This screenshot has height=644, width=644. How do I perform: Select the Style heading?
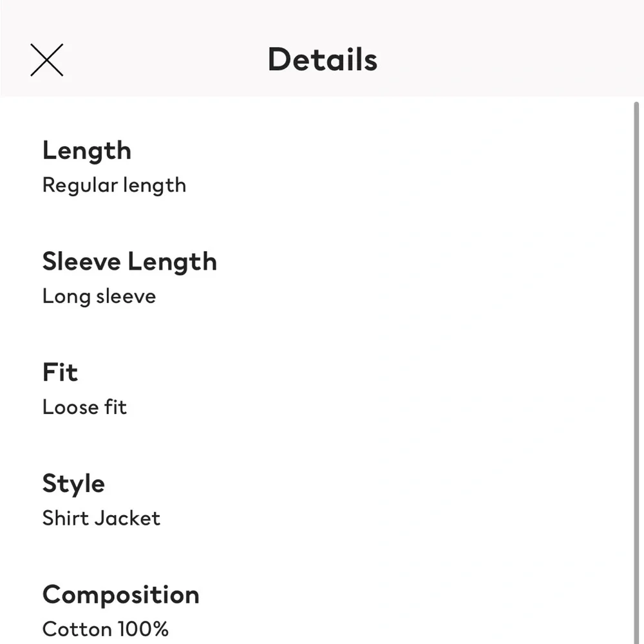click(73, 483)
